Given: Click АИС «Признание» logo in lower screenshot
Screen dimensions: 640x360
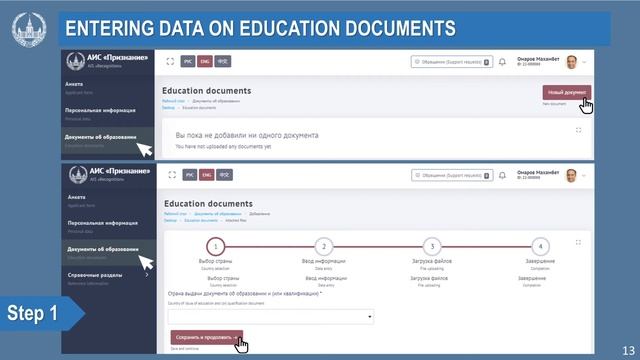Looking at the screenshot, I should [x=109, y=174].
